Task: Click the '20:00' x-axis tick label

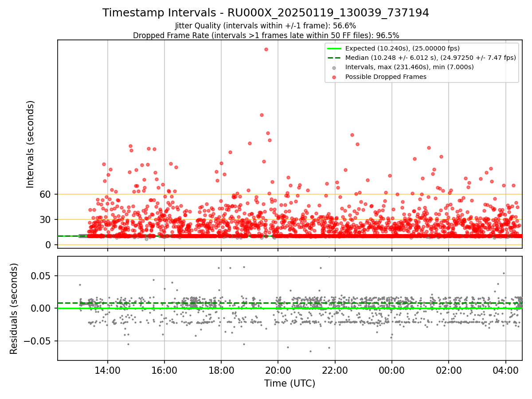Action: pos(278,370)
